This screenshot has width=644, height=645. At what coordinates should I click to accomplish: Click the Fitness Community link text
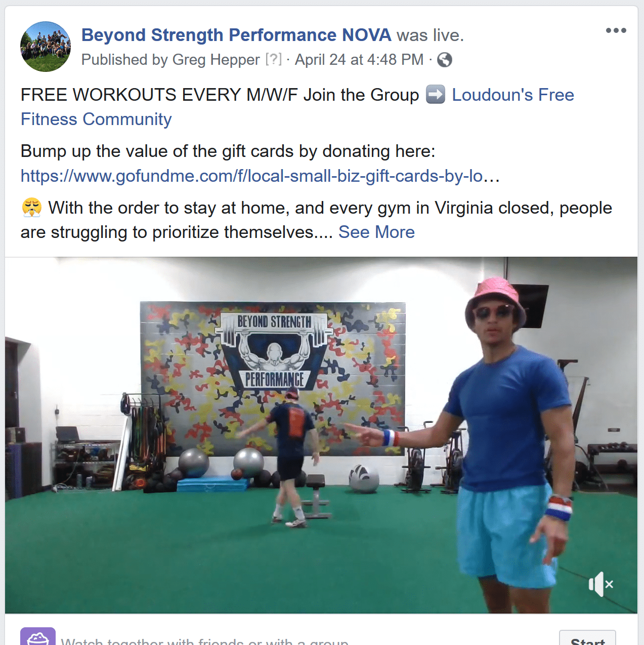click(96, 119)
